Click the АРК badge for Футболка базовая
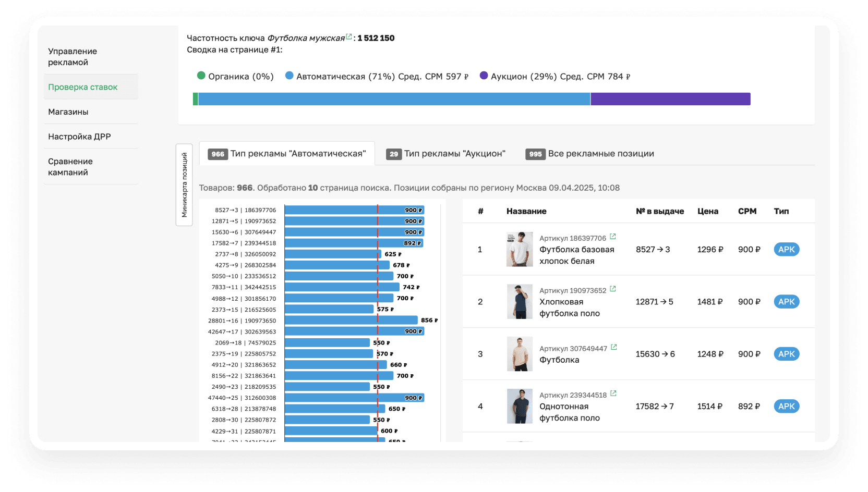Image resolution: width=868 pixels, height=492 pixels. coord(786,250)
